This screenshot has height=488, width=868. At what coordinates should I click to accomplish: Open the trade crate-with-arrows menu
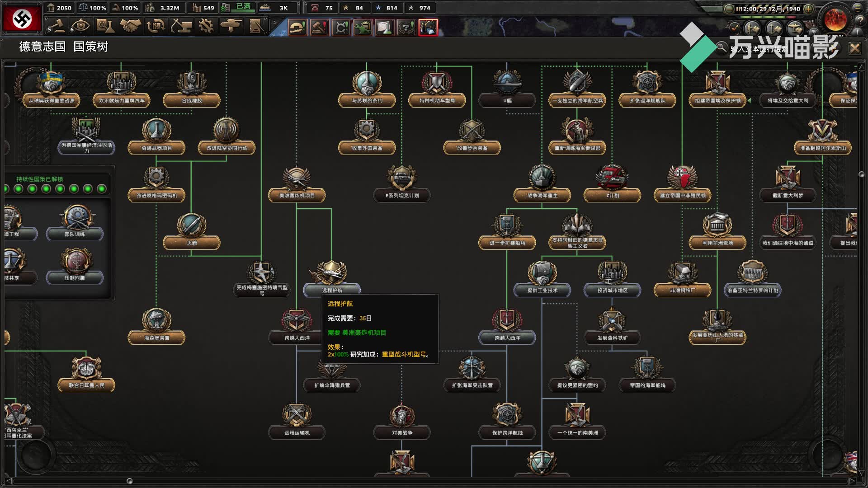pos(156,26)
